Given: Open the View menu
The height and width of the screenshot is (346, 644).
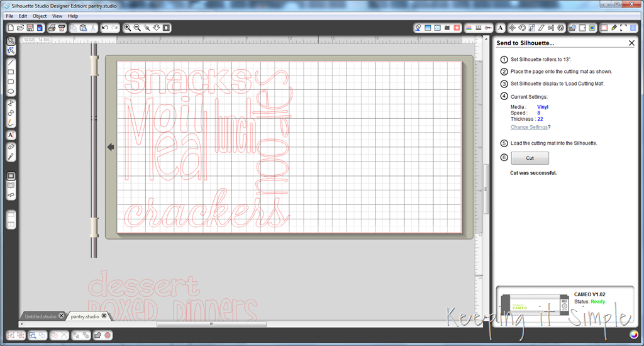Looking at the screenshot, I should pyautogui.click(x=57, y=16).
